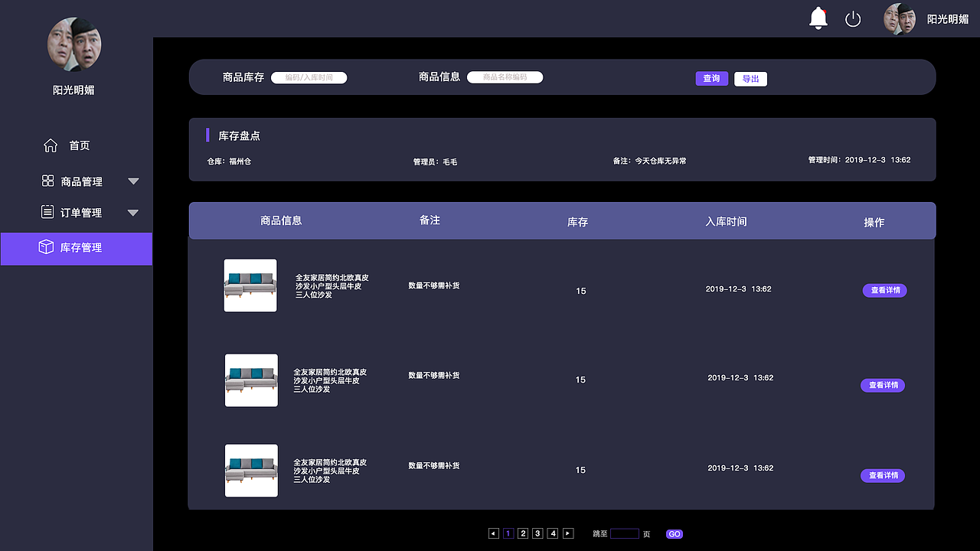
Task: Collapse the 商品管理 dropdown arrow
Action: pos(133,181)
